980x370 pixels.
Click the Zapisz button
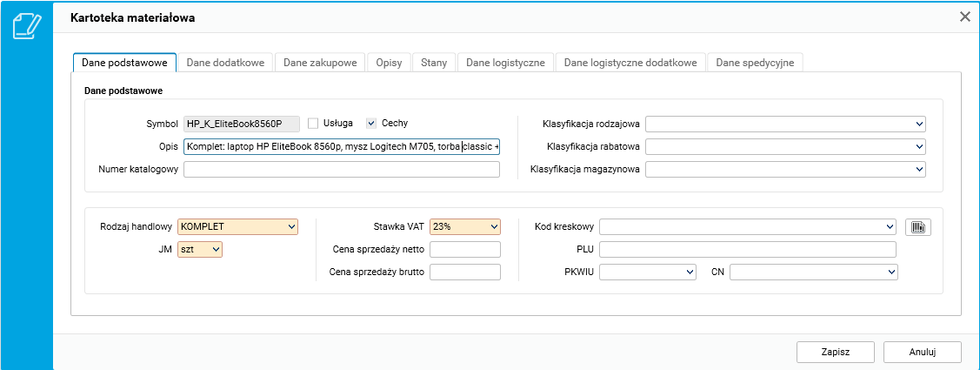(x=835, y=352)
